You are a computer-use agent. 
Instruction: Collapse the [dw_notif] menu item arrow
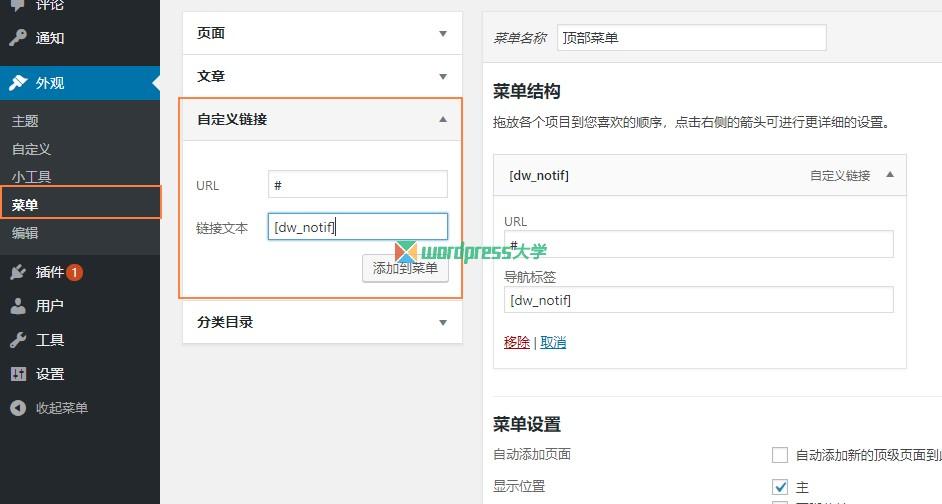coord(890,175)
